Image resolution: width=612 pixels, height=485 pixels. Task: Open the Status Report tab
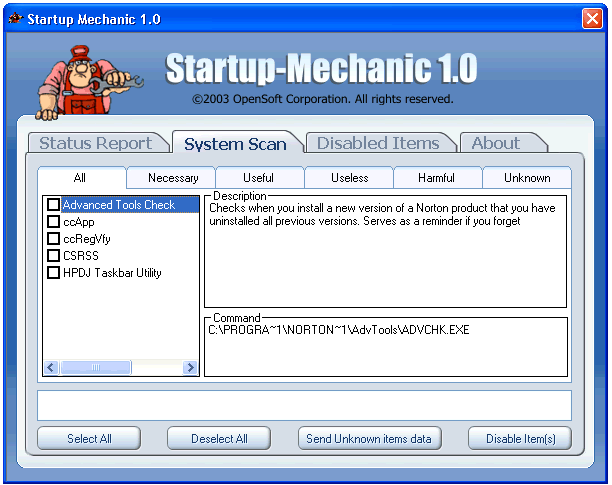point(98,143)
